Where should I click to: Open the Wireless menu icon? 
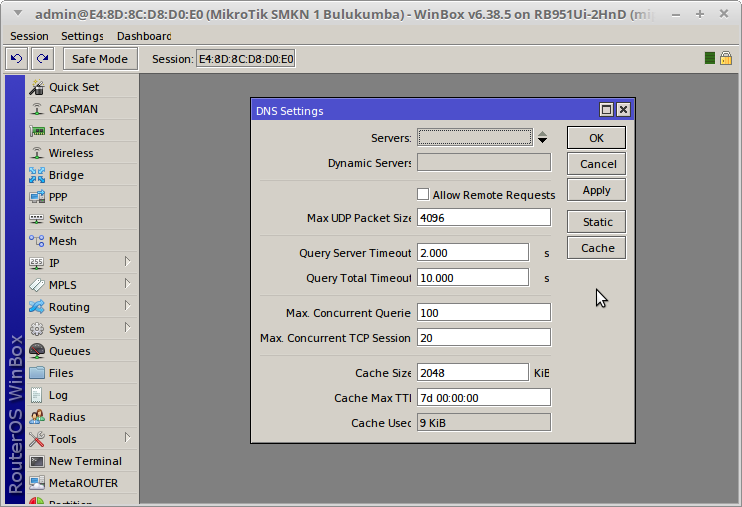[36, 153]
